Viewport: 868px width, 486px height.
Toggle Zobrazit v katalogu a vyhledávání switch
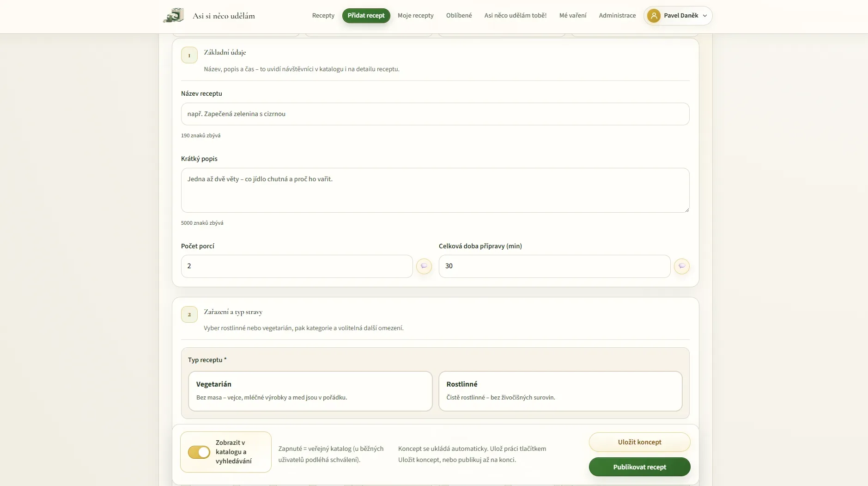pyautogui.click(x=199, y=452)
